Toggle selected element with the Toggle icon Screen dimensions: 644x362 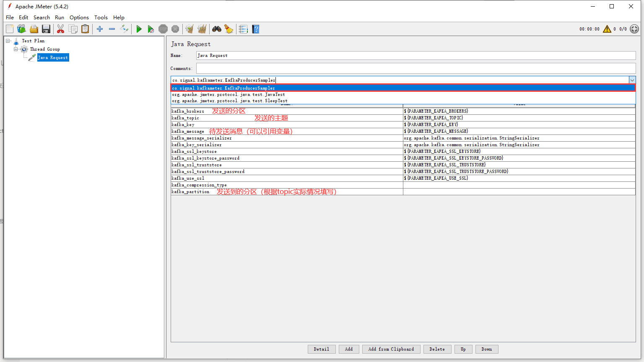[x=124, y=29]
